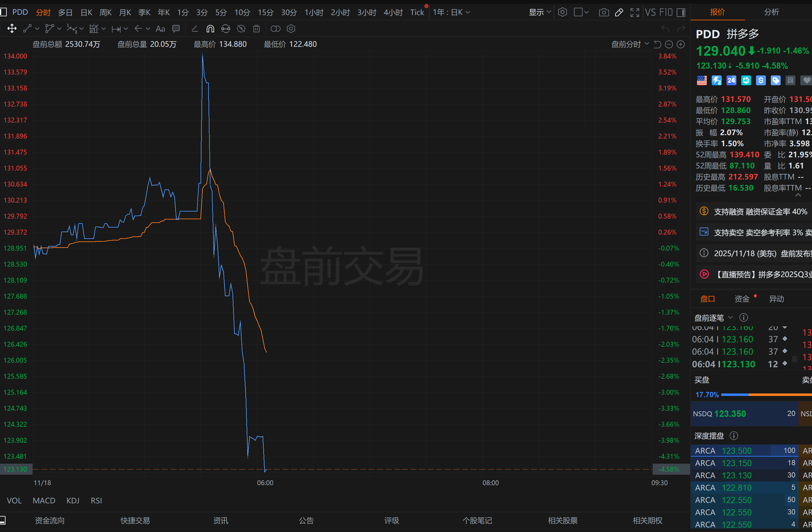Screen dimensions: 812x532
Task: Select the 日K timeframe tab
Action: [x=86, y=13]
